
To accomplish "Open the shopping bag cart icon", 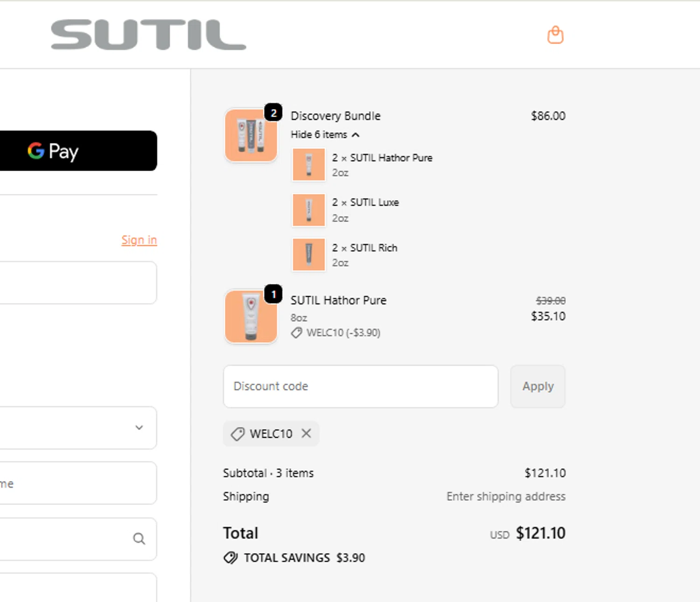I will (555, 35).
